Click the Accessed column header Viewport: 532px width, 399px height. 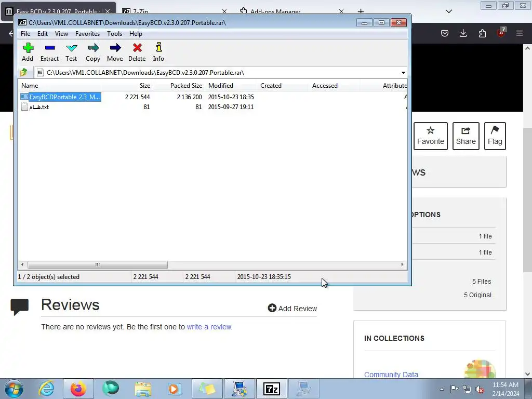pyautogui.click(x=335, y=86)
